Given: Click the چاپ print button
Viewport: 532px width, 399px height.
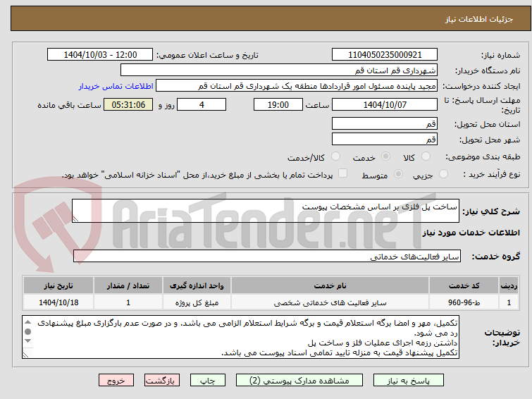Looking at the screenshot, I should pyautogui.click(x=208, y=381).
